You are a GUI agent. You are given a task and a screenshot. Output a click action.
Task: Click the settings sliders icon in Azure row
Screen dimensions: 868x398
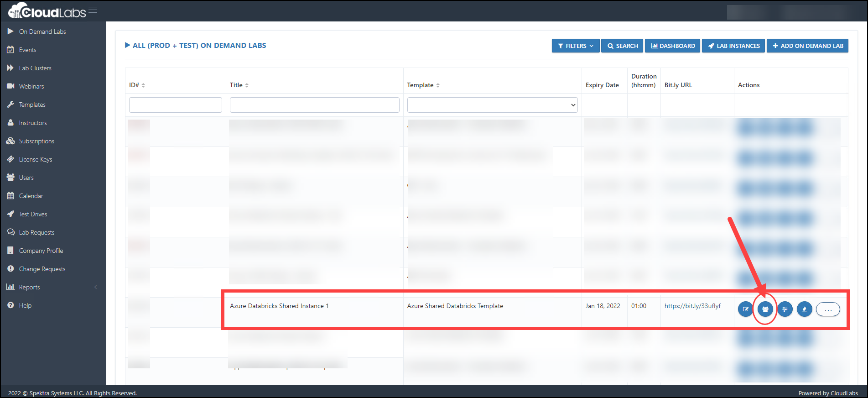point(785,309)
